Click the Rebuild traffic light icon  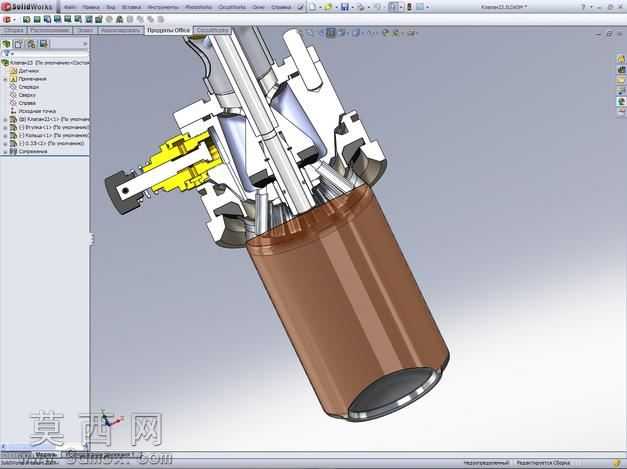click(409, 7)
